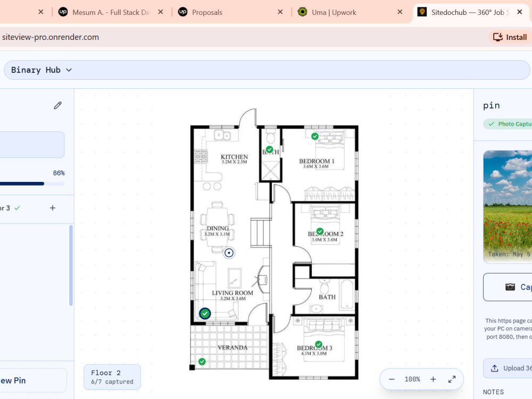Click the address bar URL siteview-pro.onrender.com
The width and height of the screenshot is (532, 399).
tap(51, 37)
